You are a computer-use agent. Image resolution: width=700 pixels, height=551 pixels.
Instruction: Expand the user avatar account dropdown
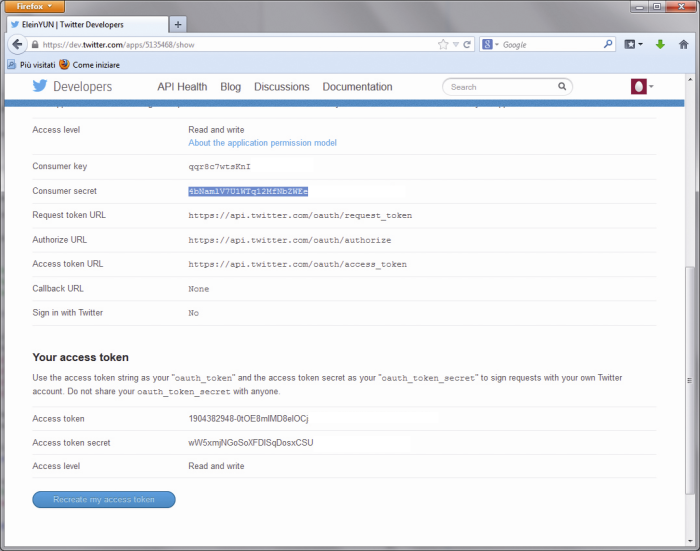point(642,87)
